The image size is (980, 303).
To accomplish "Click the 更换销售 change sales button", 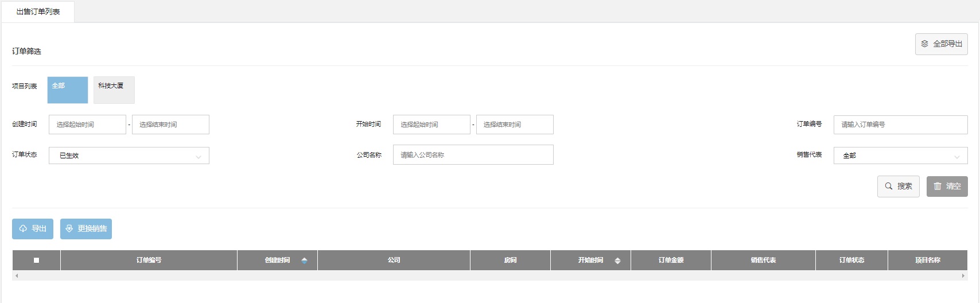I will [x=86, y=229].
